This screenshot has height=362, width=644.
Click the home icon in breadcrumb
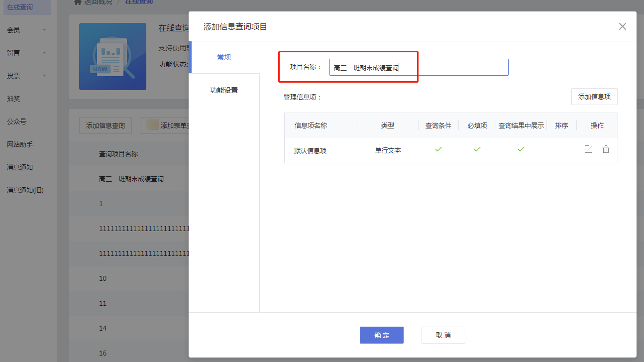click(78, 2)
